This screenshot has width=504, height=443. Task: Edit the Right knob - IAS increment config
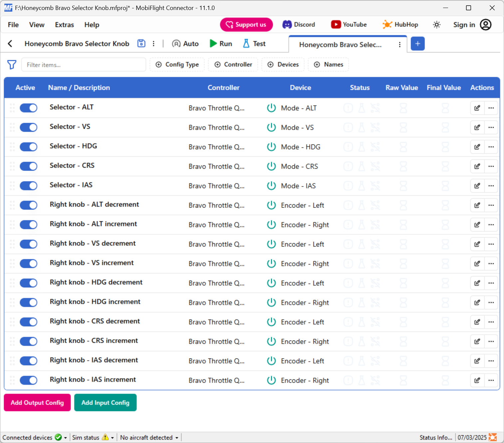click(x=477, y=380)
